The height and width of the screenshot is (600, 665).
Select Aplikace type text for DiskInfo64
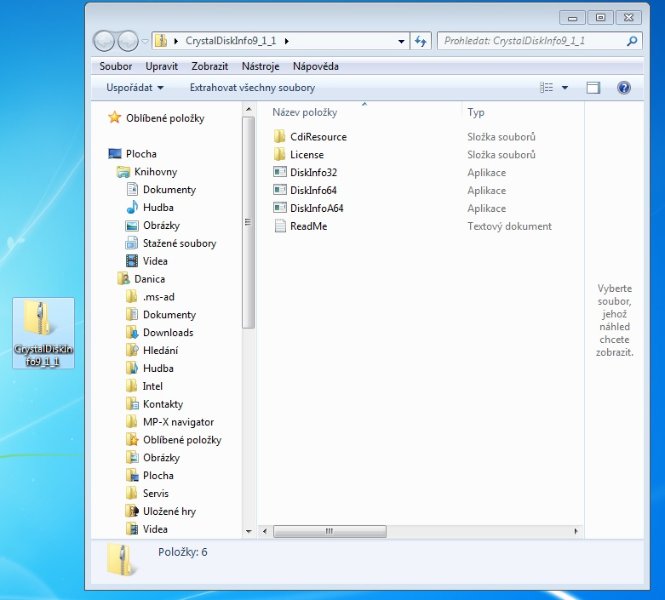486,190
